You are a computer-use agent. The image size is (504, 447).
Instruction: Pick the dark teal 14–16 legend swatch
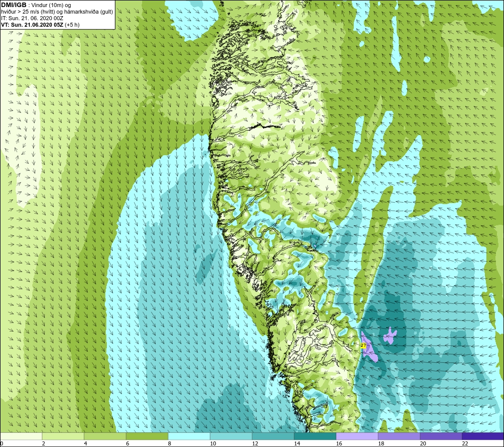(315, 436)
